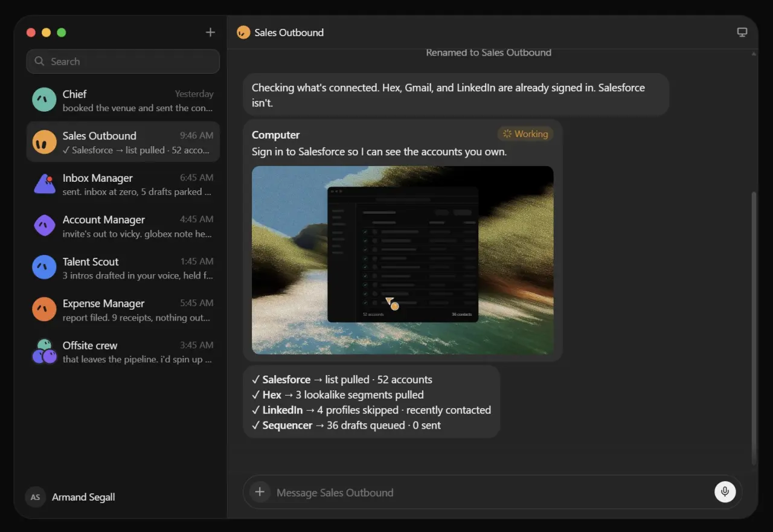773x532 pixels.
Task: Click the Message Sales Outbound input field
Action: point(492,492)
